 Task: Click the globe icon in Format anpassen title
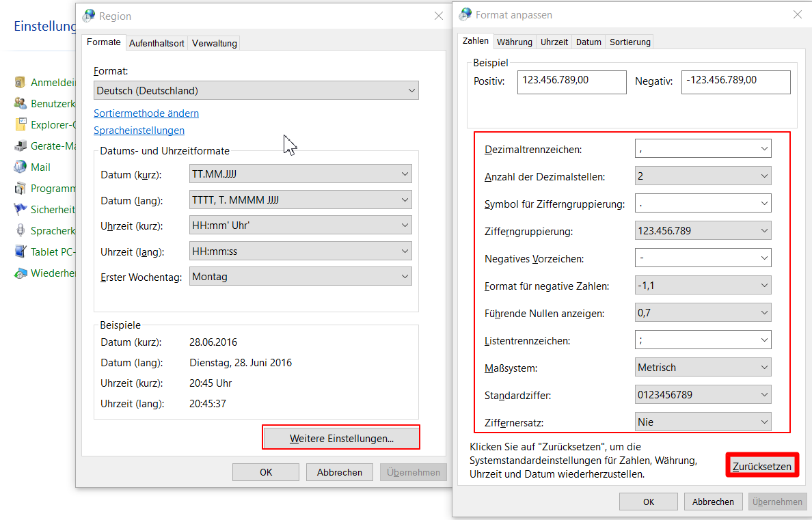[x=465, y=14]
